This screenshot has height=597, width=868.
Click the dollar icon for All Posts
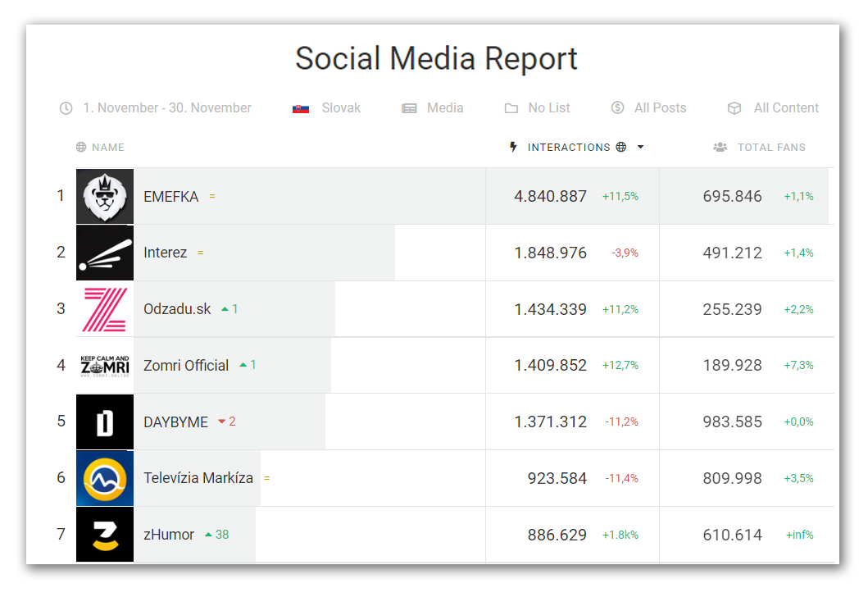618,107
